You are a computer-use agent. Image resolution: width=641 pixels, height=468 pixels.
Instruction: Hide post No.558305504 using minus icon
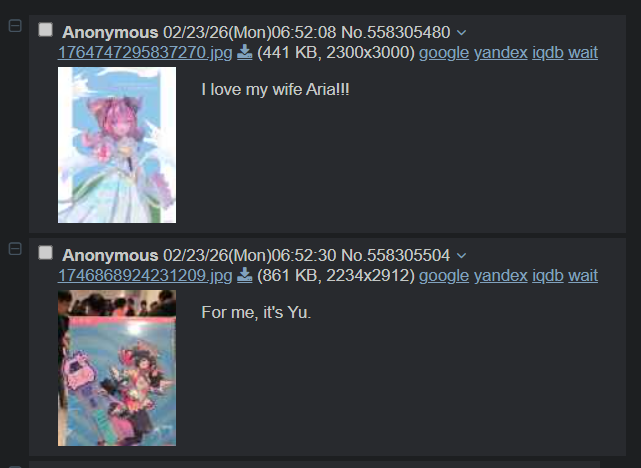15,249
